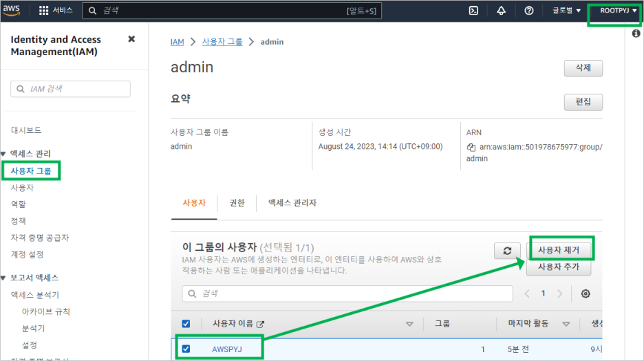Open the ROOTPYJ account menu

tap(618, 10)
